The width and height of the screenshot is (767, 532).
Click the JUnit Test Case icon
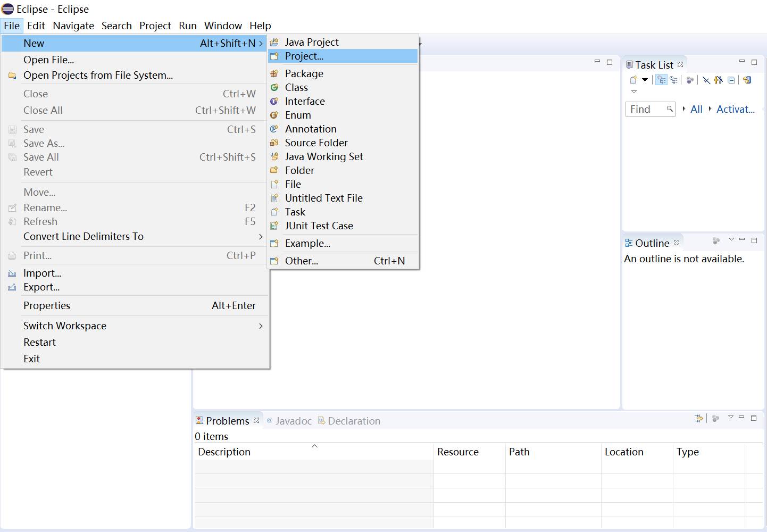pyautogui.click(x=274, y=226)
